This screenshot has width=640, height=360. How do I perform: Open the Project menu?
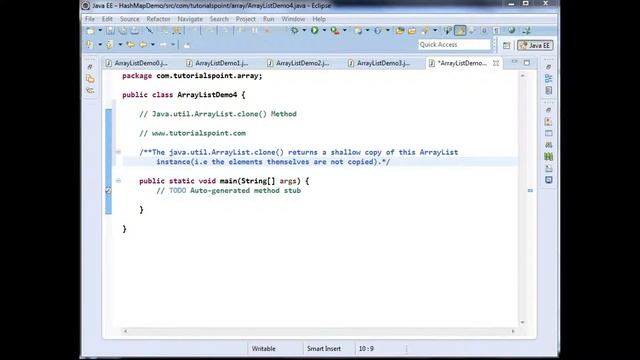click(x=245, y=19)
